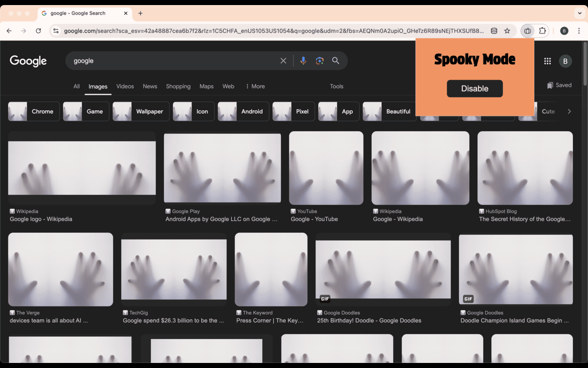Viewport: 588px width, 368px height.
Task: Search by image with Lens icon
Action: 320,61
